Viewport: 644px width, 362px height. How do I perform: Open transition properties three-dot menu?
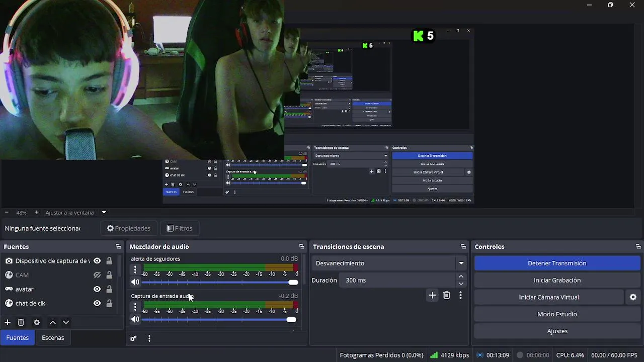(x=460, y=295)
